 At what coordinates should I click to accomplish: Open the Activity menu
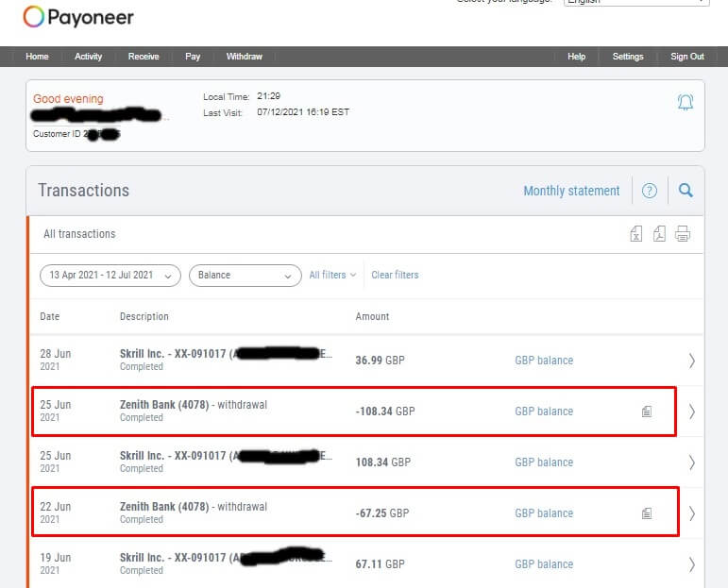point(88,56)
